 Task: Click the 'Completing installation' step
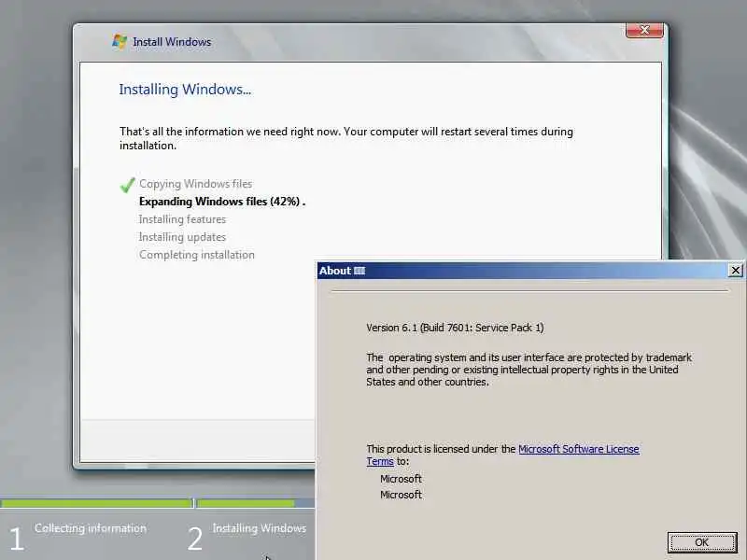pyautogui.click(x=197, y=255)
